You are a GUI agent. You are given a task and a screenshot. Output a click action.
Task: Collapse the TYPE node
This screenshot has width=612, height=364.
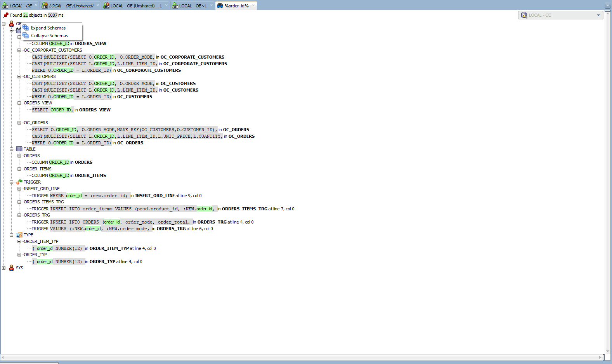pos(11,235)
